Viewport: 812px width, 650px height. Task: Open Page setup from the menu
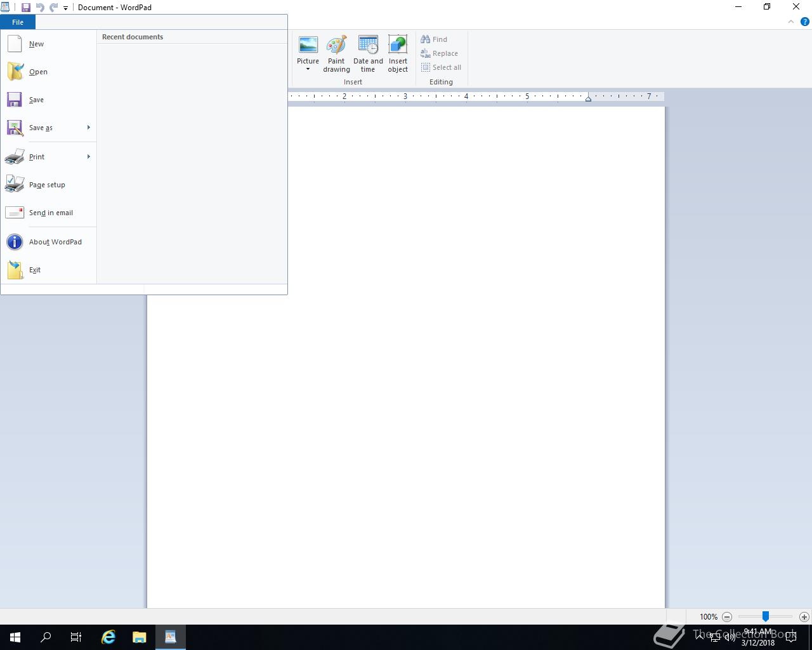coord(49,185)
